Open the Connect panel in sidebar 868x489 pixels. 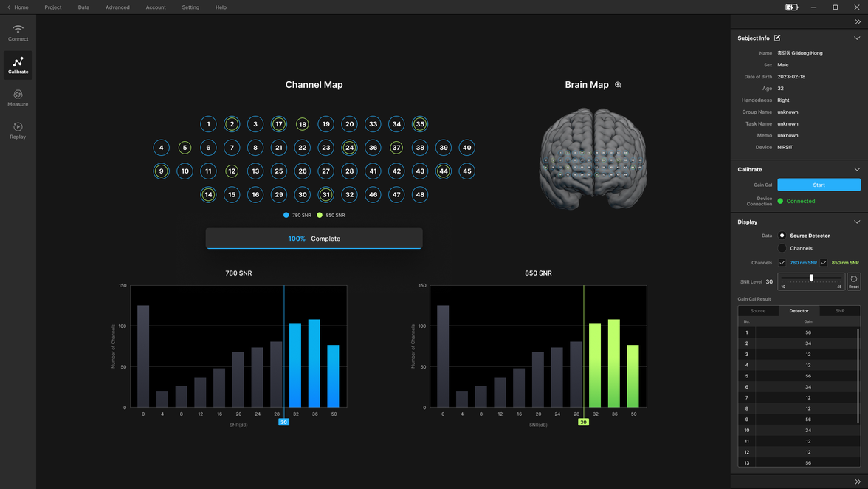pyautogui.click(x=18, y=33)
